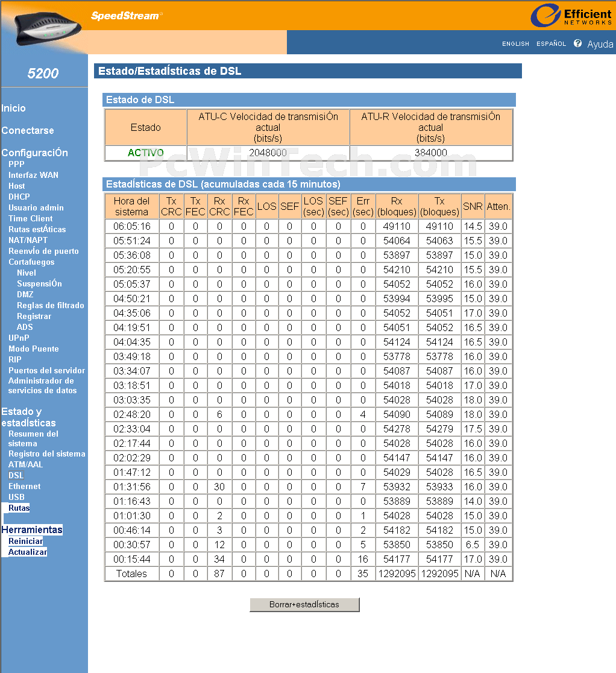Switch language to English

coord(515,44)
